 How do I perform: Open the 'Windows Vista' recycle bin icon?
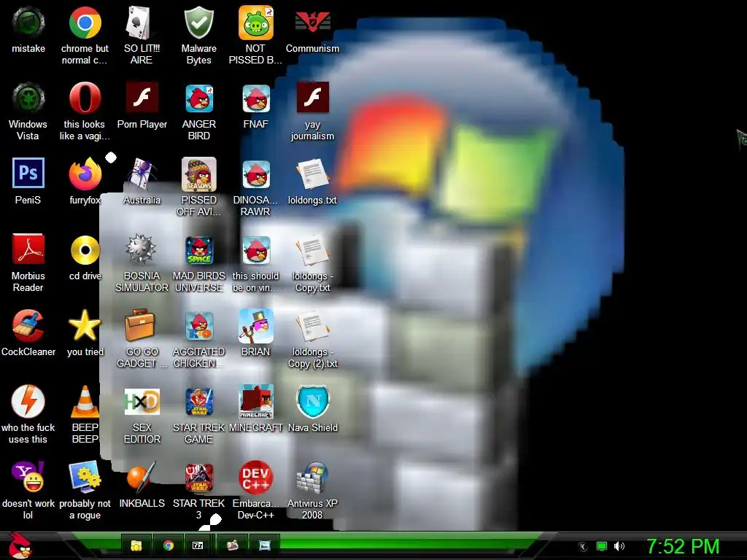pyautogui.click(x=28, y=98)
